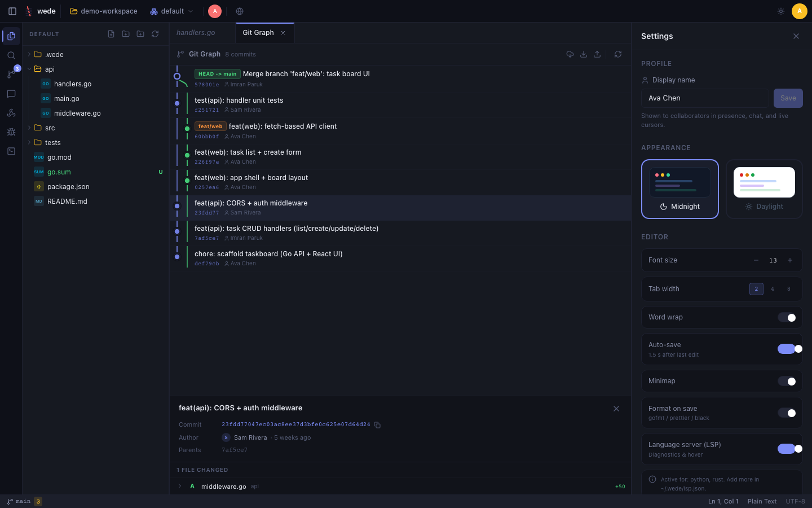812x508 pixels.
Task: Save the display name
Action: [x=788, y=98]
